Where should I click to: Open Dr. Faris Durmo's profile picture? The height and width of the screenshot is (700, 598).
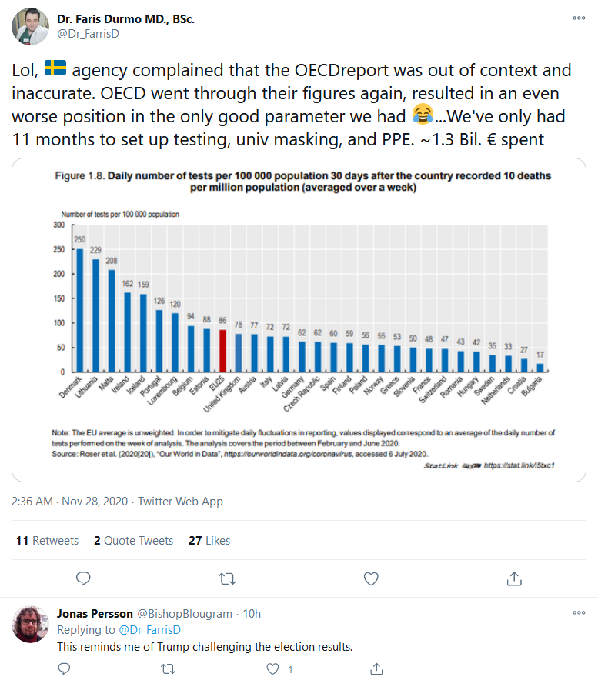click(x=31, y=26)
